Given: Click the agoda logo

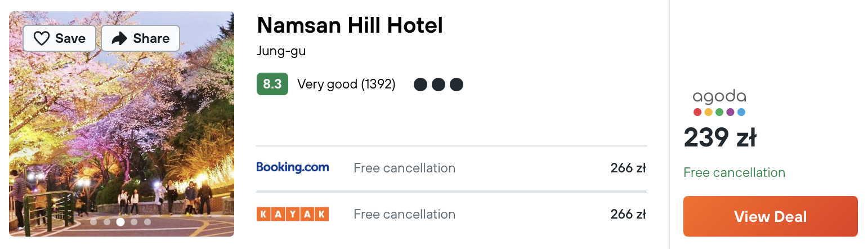Looking at the screenshot, I should [x=719, y=103].
